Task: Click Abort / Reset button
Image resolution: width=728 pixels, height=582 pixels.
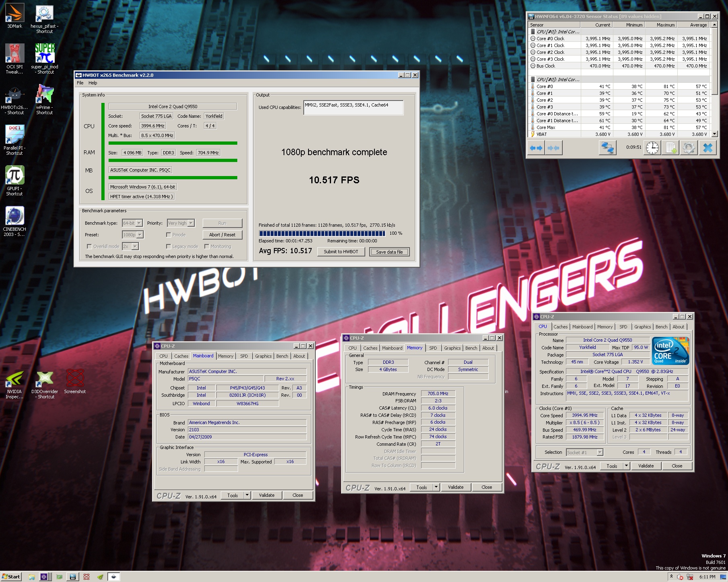Action: pyautogui.click(x=222, y=235)
